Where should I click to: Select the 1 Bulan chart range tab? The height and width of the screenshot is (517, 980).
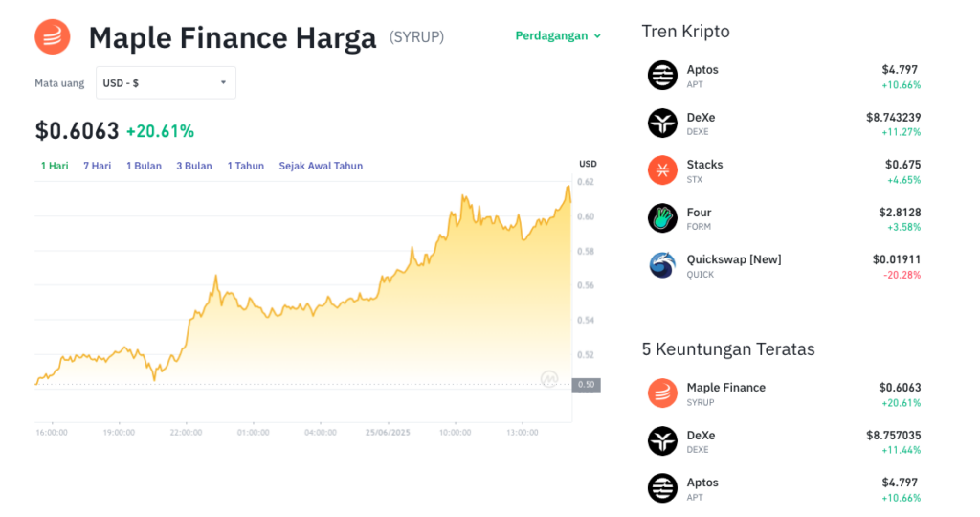click(x=144, y=166)
